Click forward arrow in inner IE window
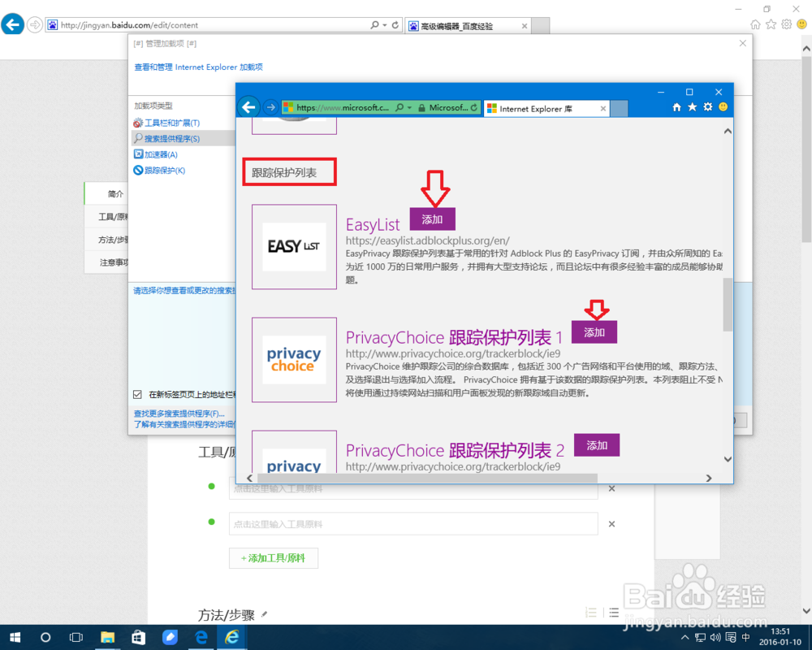Image resolution: width=812 pixels, height=650 pixels. [x=271, y=107]
